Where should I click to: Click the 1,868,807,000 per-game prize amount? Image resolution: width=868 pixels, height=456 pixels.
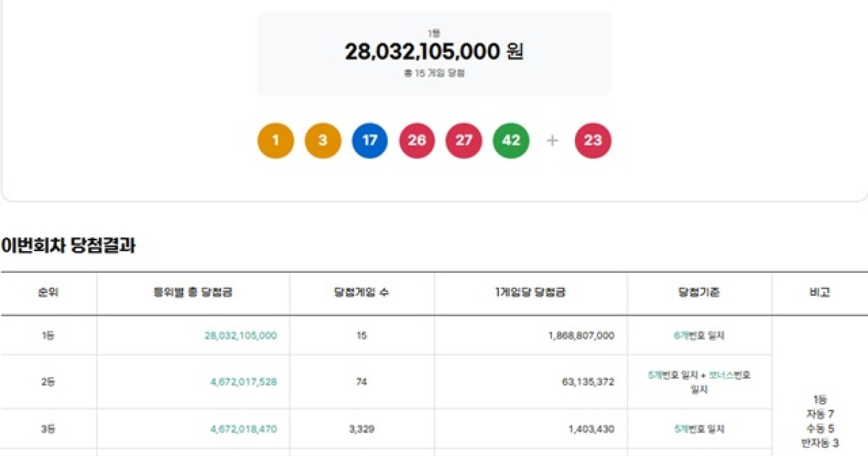click(x=583, y=336)
